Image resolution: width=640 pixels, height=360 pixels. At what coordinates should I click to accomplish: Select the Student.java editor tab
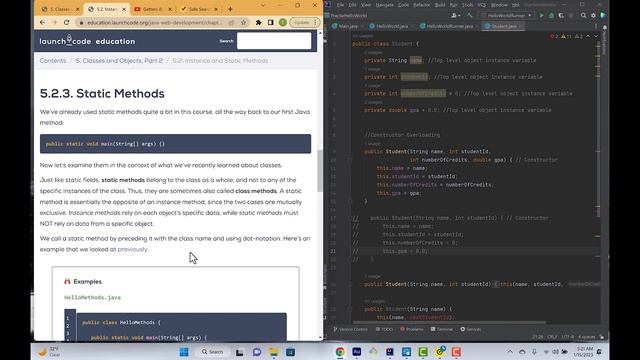[503, 26]
